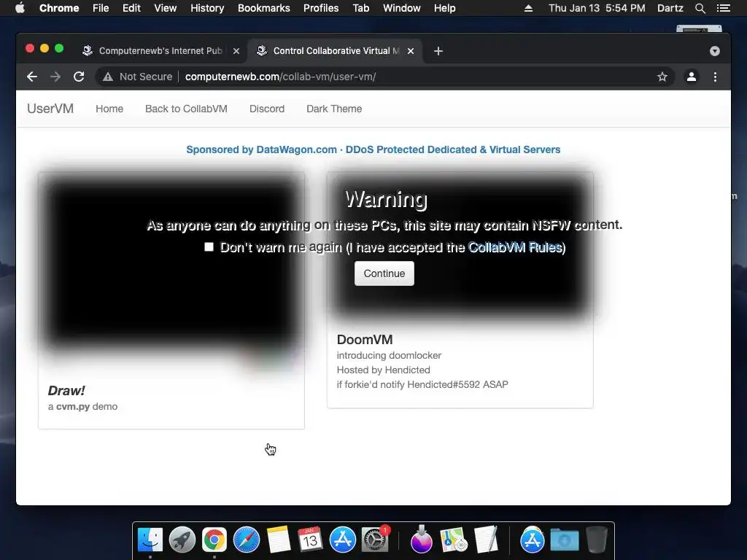Open the Help menu
The width and height of the screenshot is (747, 560).
[444, 8]
